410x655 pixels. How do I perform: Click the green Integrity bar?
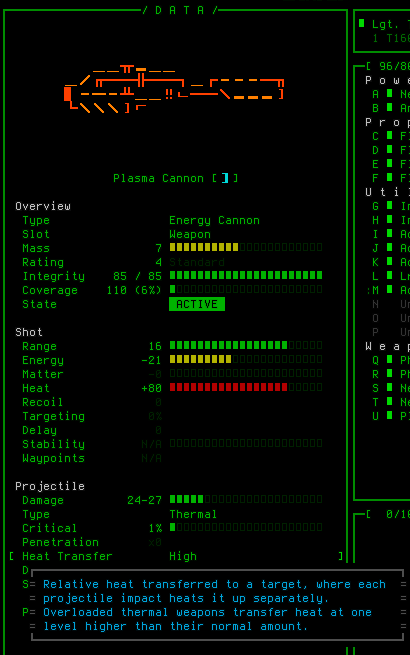246,275
